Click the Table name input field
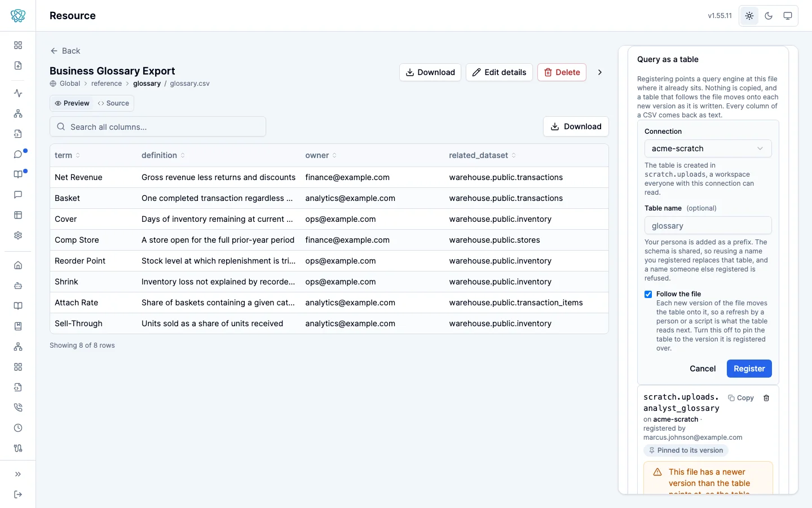The image size is (812, 508). pos(708,226)
